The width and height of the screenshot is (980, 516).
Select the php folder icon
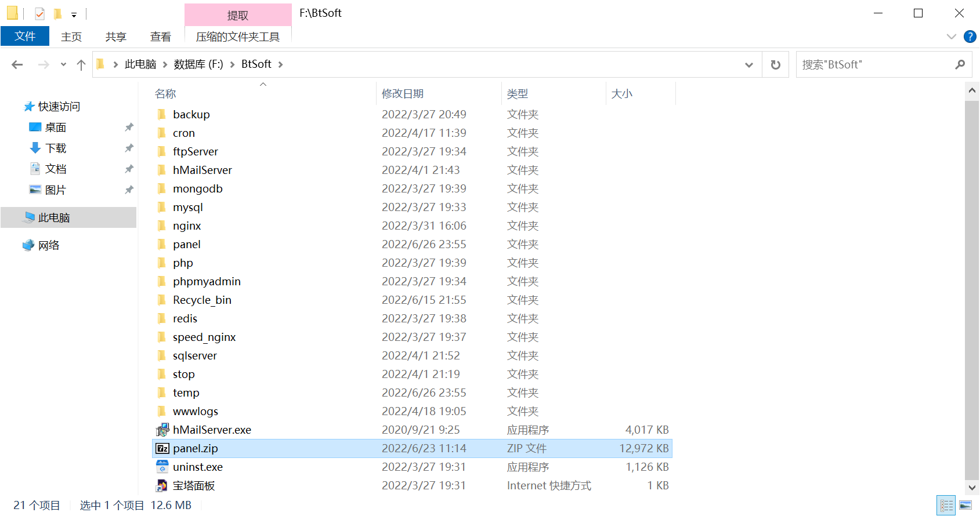pos(162,263)
